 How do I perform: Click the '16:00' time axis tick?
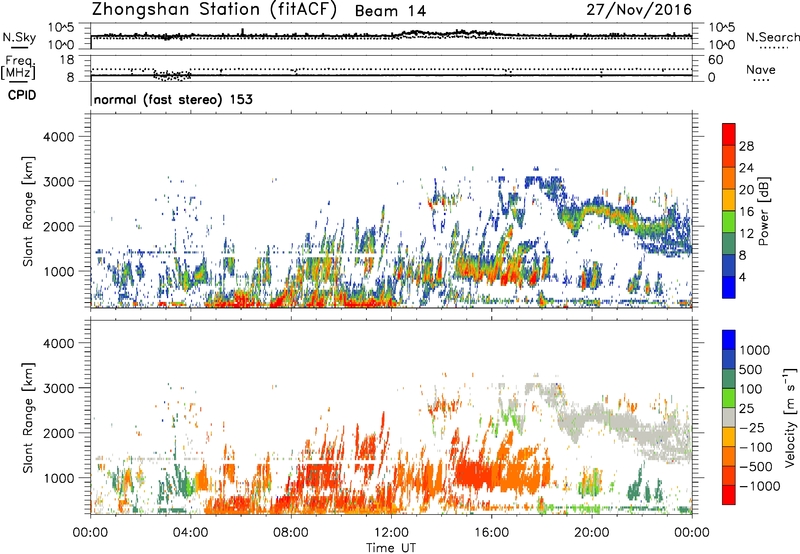pyautogui.click(x=491, y=533)
